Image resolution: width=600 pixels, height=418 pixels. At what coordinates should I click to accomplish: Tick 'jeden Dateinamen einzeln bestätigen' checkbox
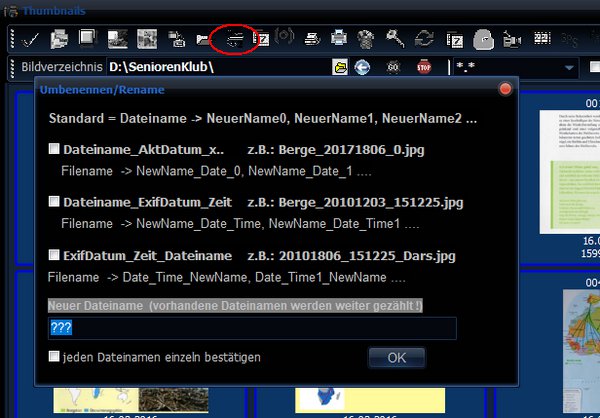coord(54,356)
